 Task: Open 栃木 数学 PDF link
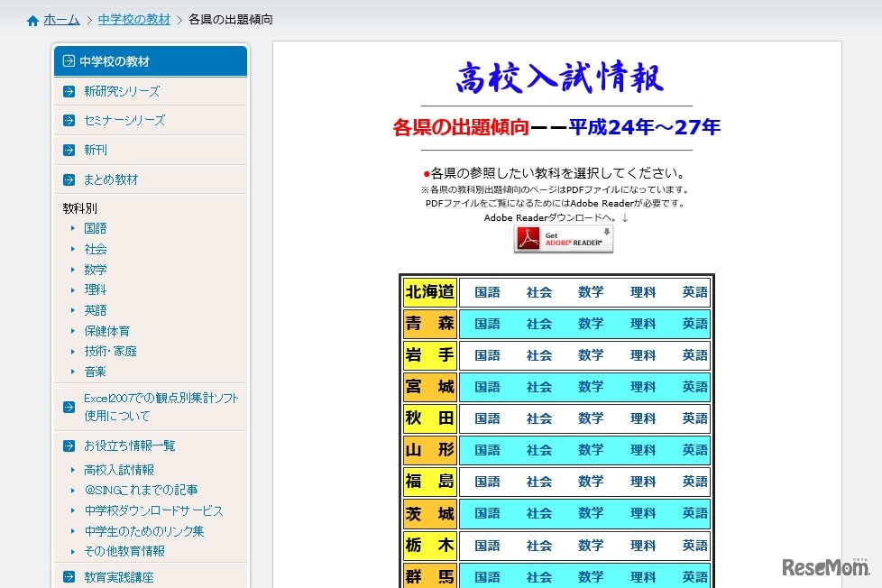pos(591,546)
